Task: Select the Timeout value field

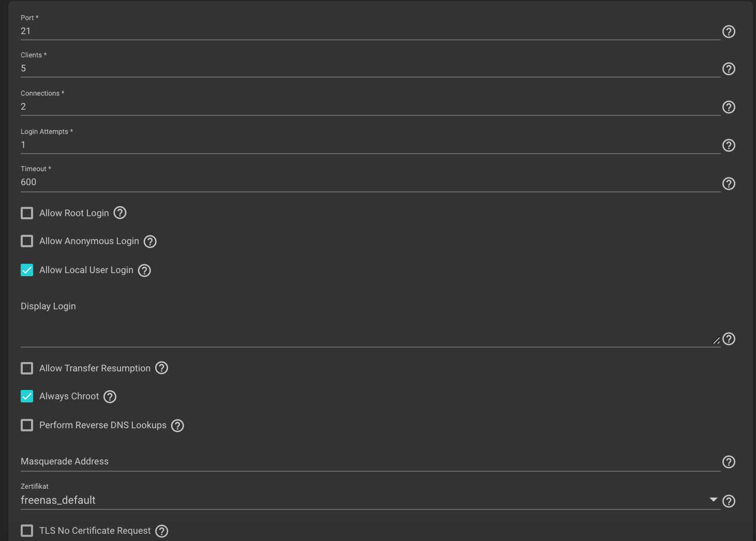Action: coord(370,183)
